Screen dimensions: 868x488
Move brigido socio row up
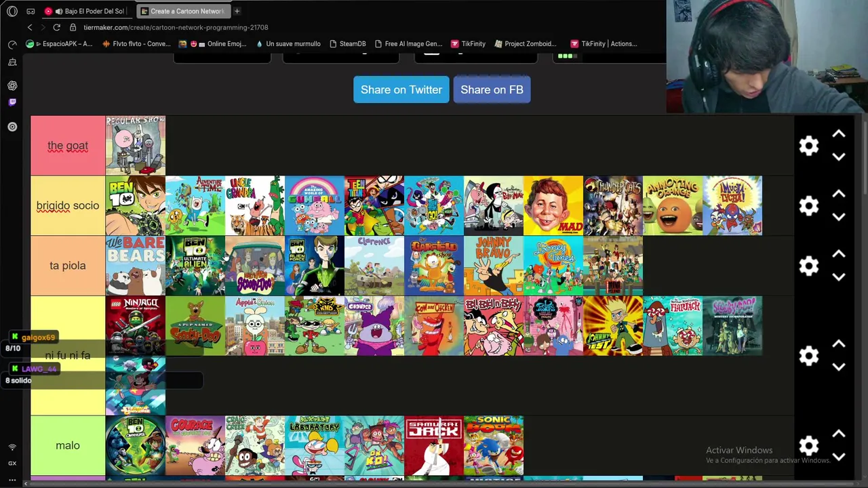pos(839,194)
